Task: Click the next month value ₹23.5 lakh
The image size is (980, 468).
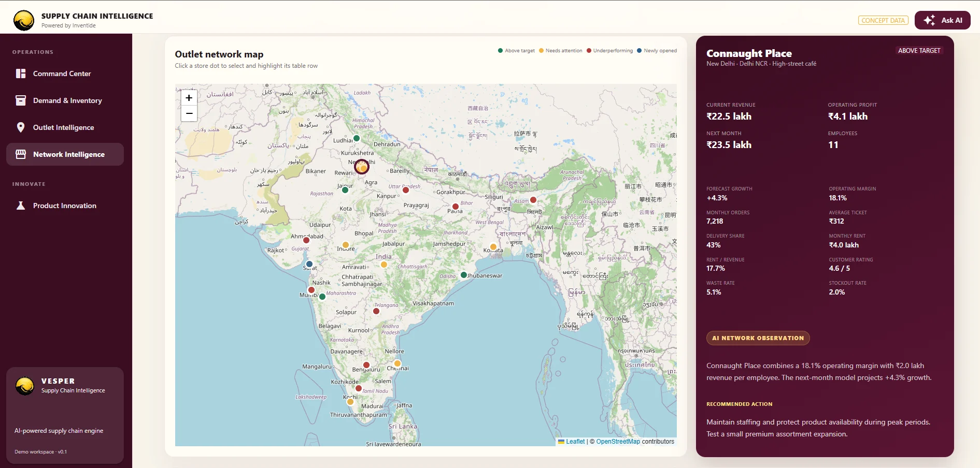Action: tap(729, 145)
